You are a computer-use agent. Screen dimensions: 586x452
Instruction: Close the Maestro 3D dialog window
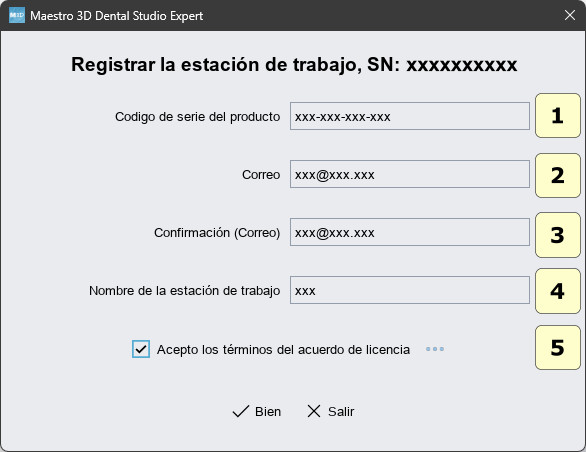570,15
